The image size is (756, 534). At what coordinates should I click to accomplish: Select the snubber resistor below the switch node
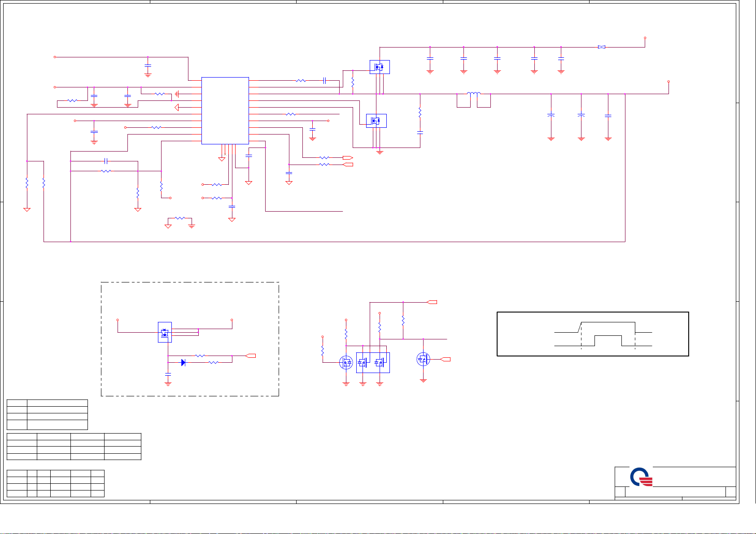[420, 112]
